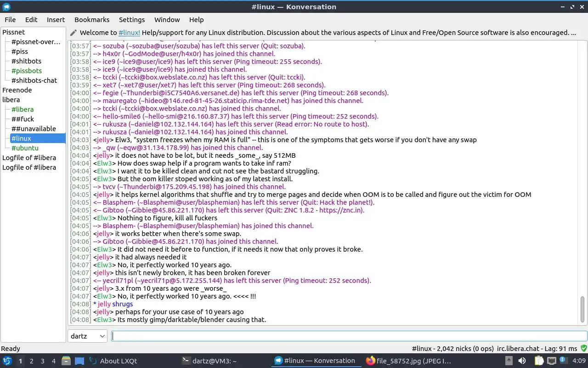Select #pissnet-over... channel

[36, 42]
